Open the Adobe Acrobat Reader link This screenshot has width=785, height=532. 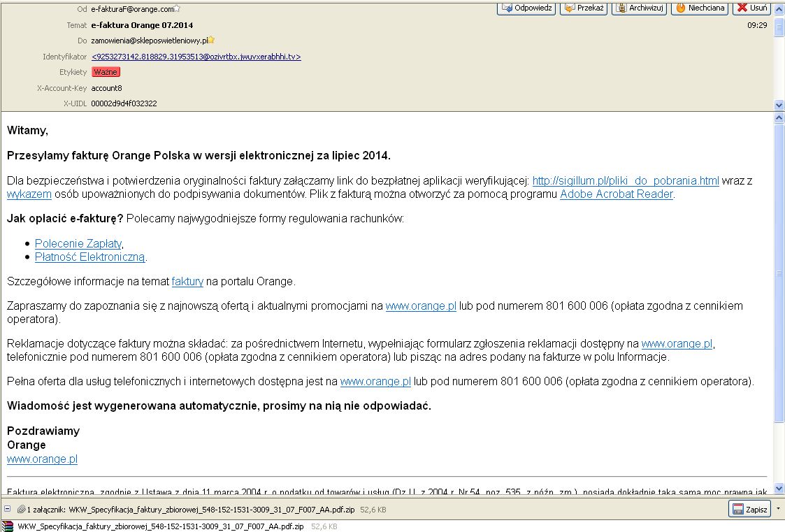(x=617, y=194)
